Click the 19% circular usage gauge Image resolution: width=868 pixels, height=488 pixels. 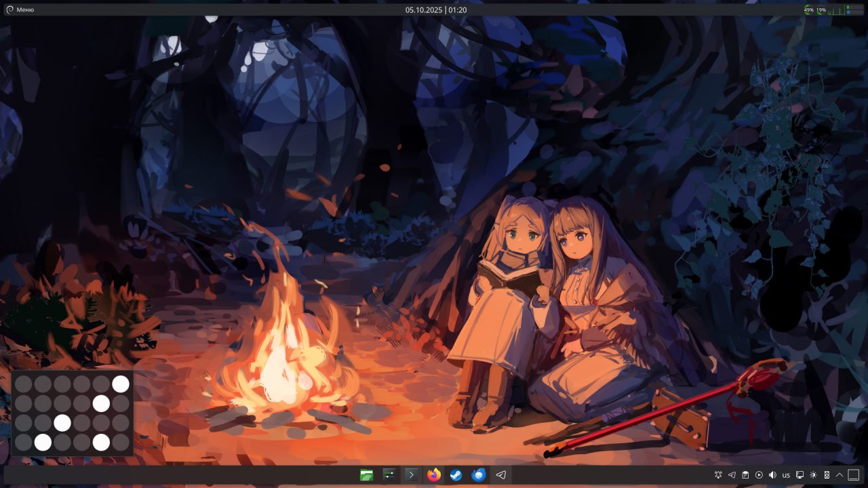point(821,10)
